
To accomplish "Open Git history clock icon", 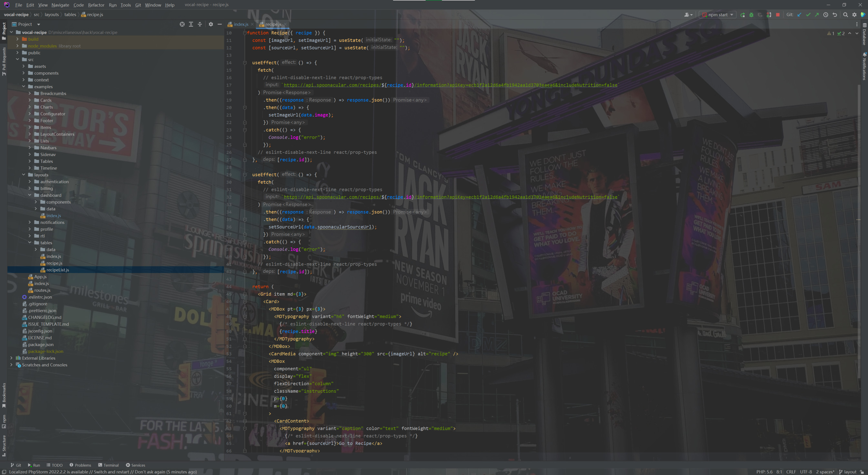I will click(x=826, y=15).
